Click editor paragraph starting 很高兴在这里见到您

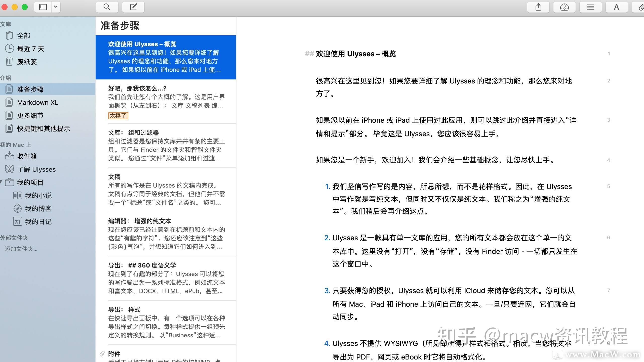[444, 87]
